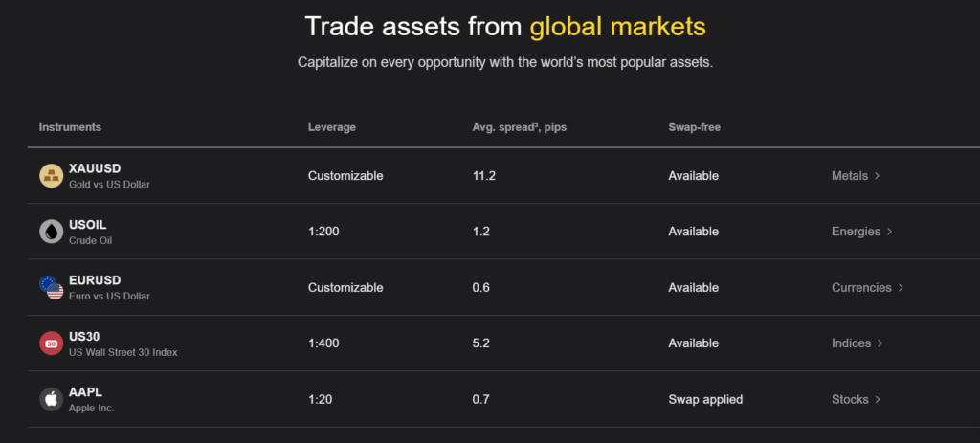Image resolution: width=980 pixels, height=443 pixels.
Task: Click the USOIL oil drop icon
Action: click(x=51, y=232)
